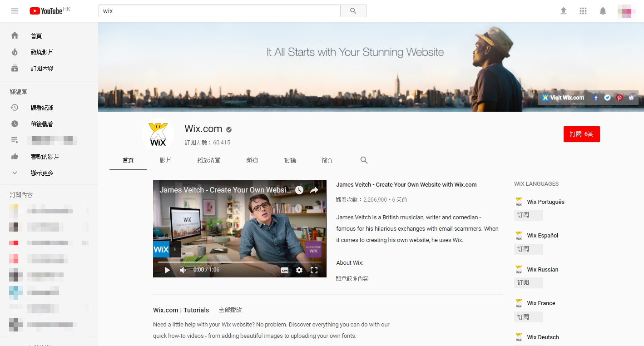The image size is (644, 346).
Task: Search within the channel magnifier
Action: pos(364,160)
